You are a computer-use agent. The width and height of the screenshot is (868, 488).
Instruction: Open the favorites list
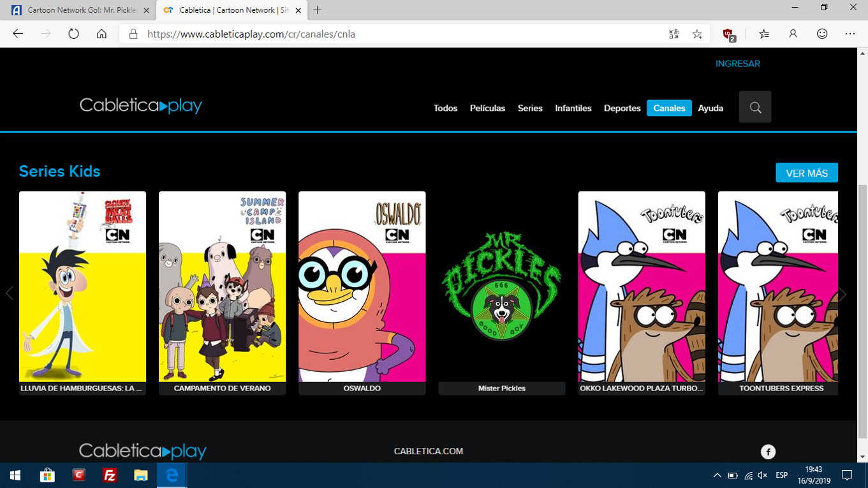coord(764,34)
